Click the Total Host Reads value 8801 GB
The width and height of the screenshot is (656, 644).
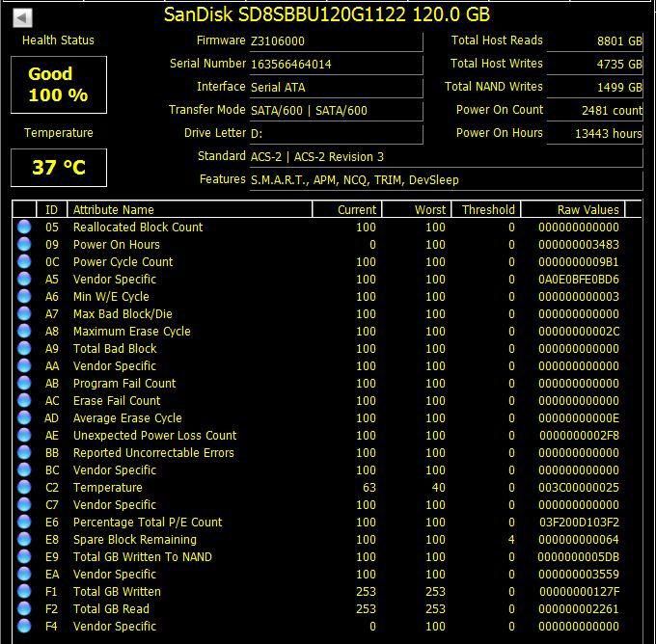(595, 41)
